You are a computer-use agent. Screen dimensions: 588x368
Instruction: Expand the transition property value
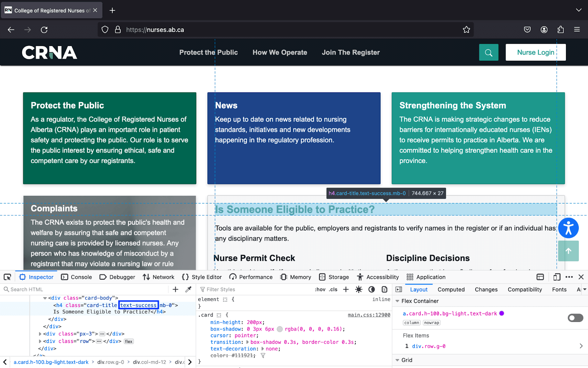coord(247,342)
